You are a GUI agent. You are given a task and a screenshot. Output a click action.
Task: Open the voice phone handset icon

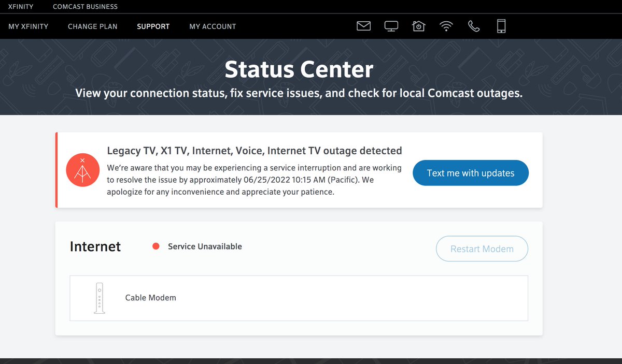(x=474, y=26)
